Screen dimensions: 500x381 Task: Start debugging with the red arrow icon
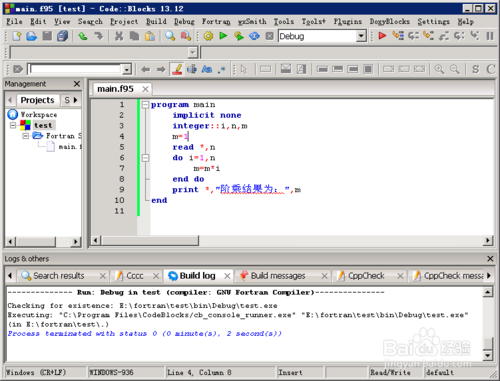click(x=382, y=36)
